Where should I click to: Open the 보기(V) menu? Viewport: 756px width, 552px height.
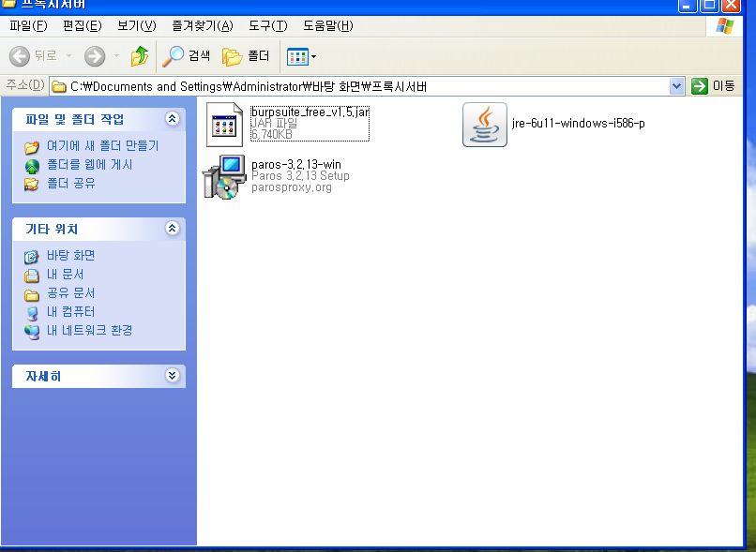(x=137, y=25)
